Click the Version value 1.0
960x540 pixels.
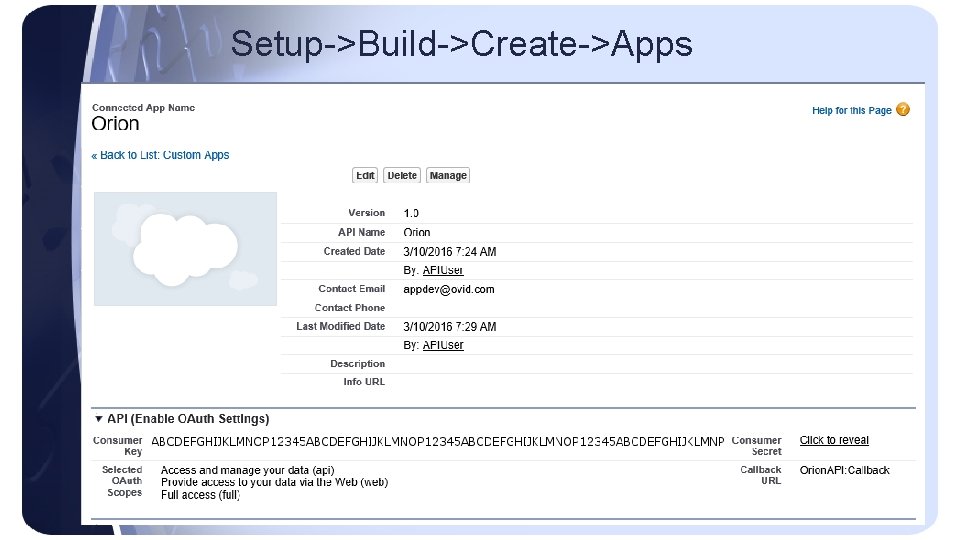point(411,213)
